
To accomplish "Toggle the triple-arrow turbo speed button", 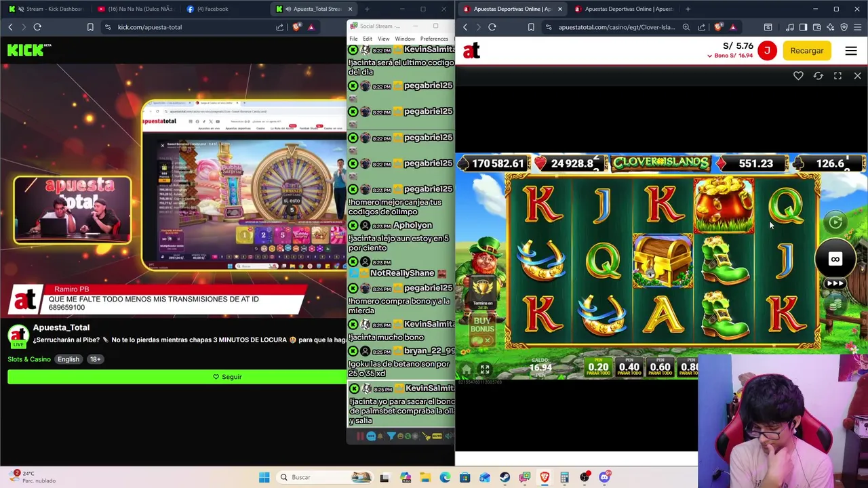I will [835, 283].
